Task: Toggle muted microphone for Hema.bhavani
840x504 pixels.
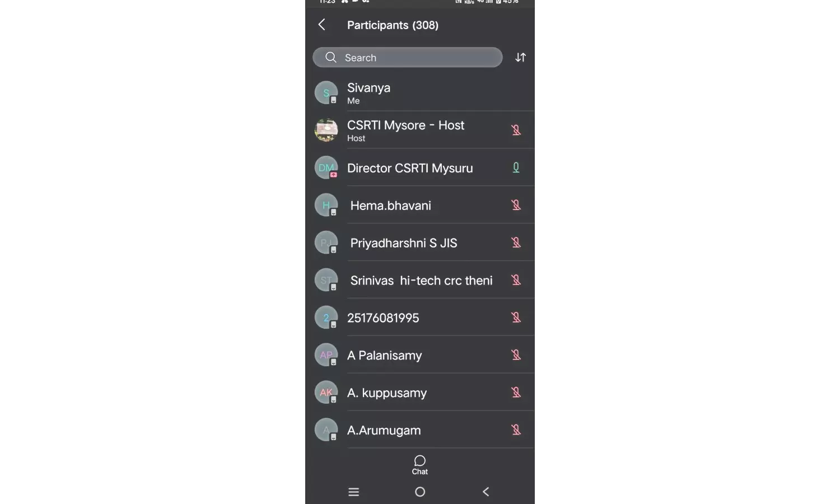Action: (516, 205)
